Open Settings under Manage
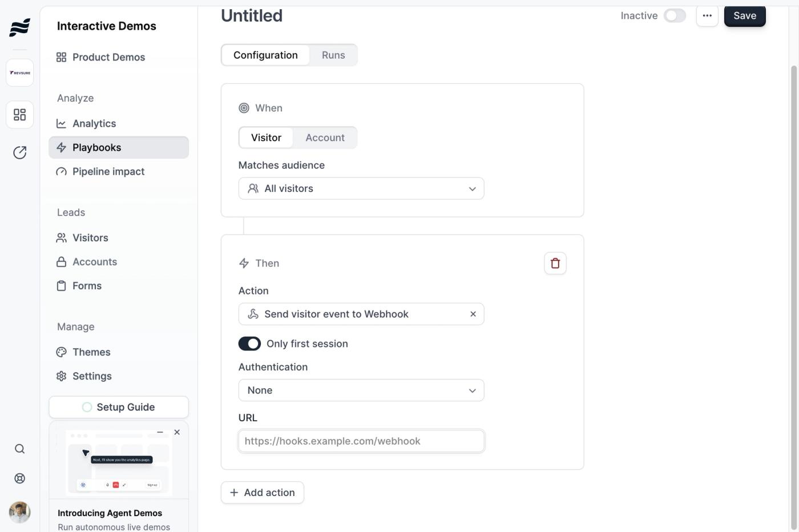 point(119,376)
